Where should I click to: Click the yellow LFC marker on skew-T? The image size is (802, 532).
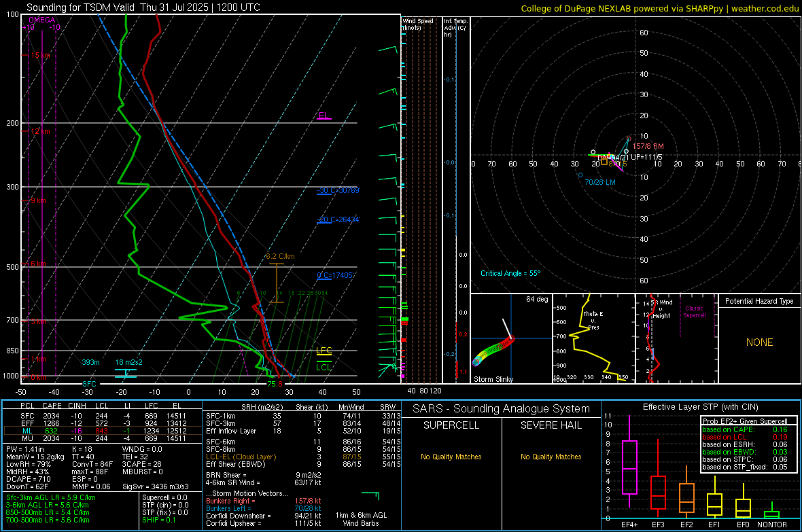point(324,351)
